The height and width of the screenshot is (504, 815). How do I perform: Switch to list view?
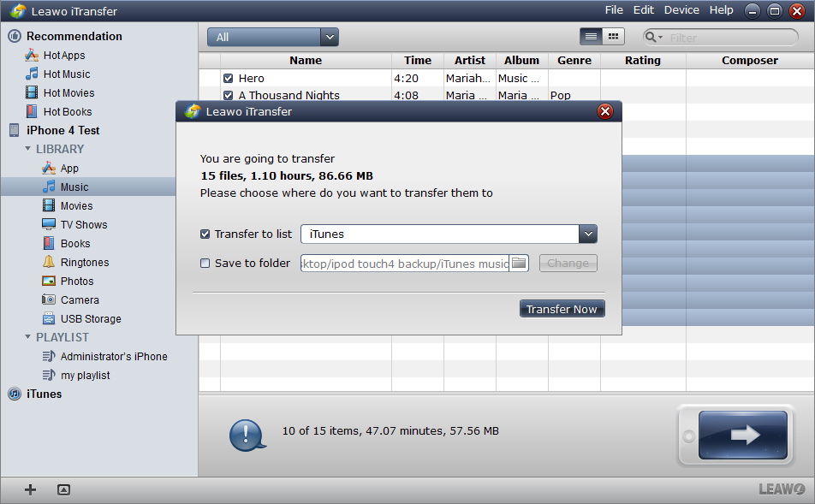[591, 37]
